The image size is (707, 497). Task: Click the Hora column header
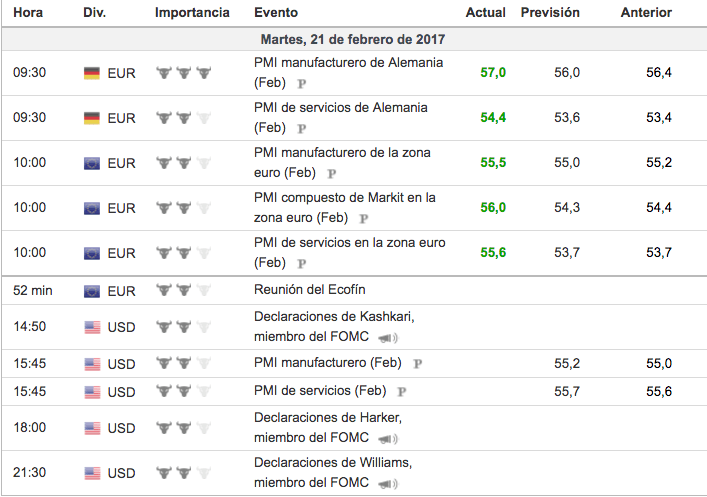click(x=28, y=13)
